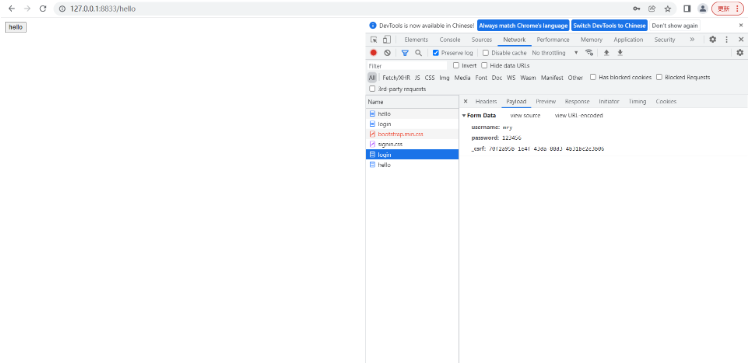Open the browser side panel
Screen dimensions: 752x363
[x=687, y=9]
